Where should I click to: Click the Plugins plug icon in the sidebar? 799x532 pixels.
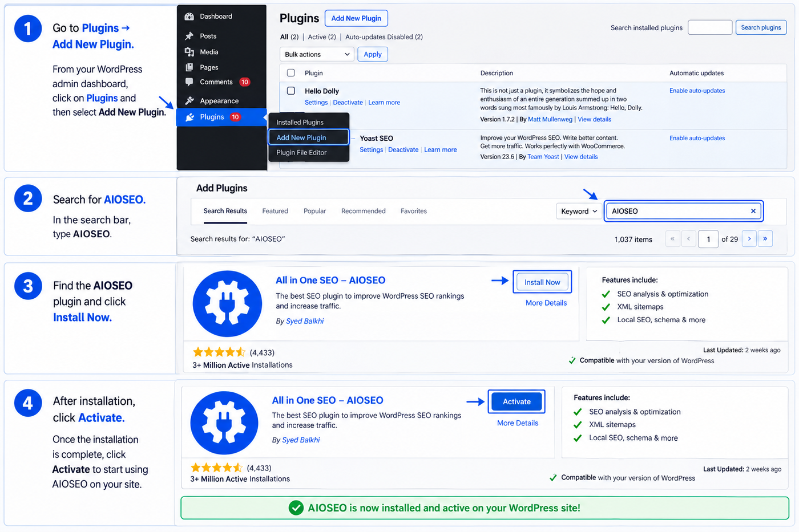[189, 117]
